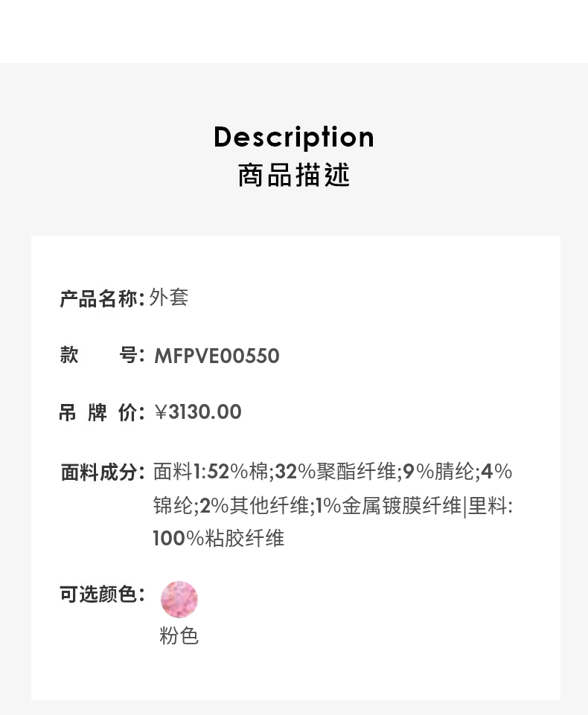Screen dimensions: 588x715
Task: Click the 1%金属镀膜纤维 composition text
Action: tap(389, 506)
